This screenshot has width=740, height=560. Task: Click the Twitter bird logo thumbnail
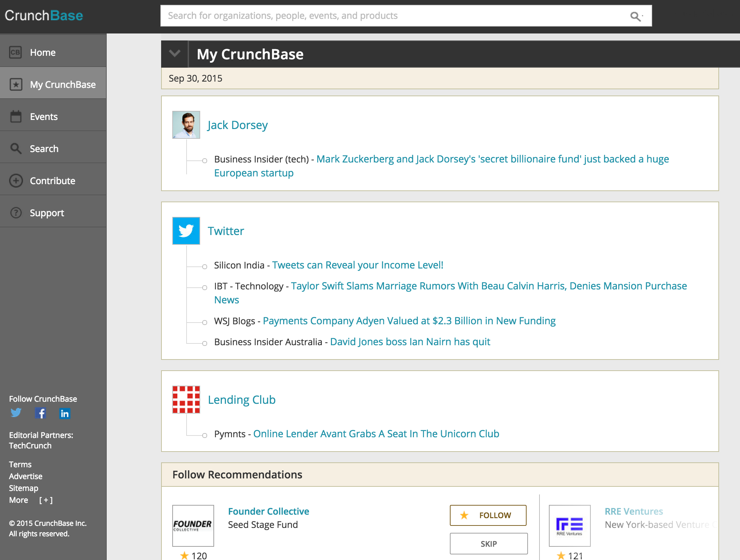coord(186,231)
